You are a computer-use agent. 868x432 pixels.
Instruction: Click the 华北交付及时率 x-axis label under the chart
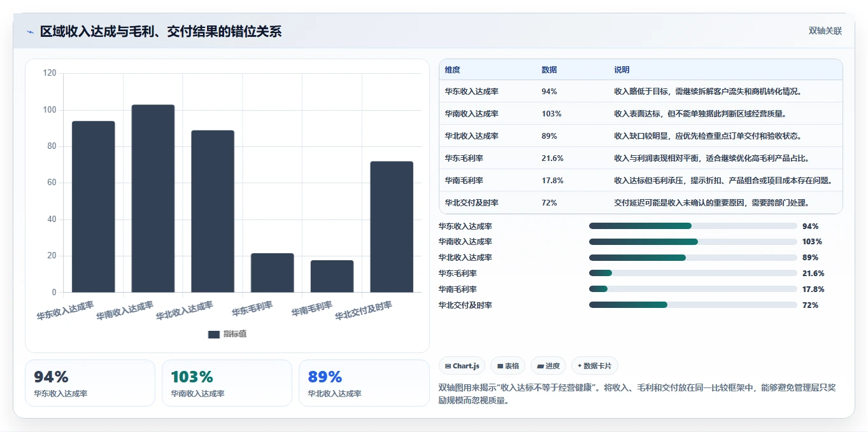tap(364, 310)
